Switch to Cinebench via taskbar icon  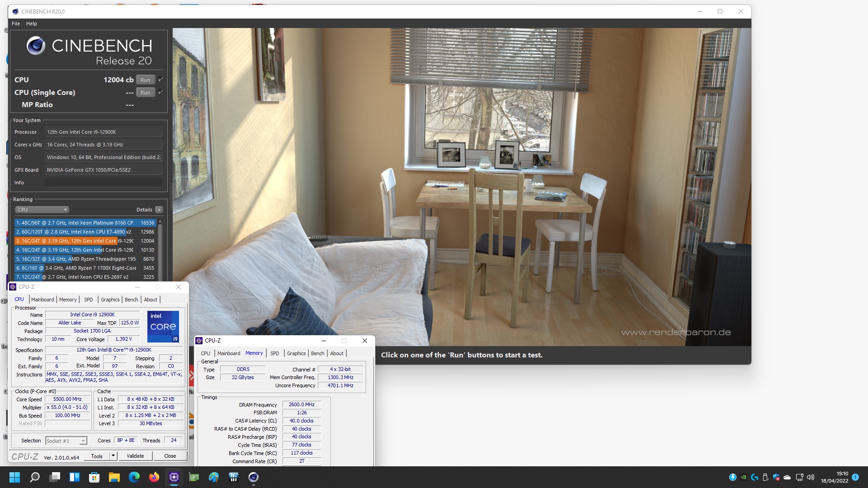coord(254,477)
